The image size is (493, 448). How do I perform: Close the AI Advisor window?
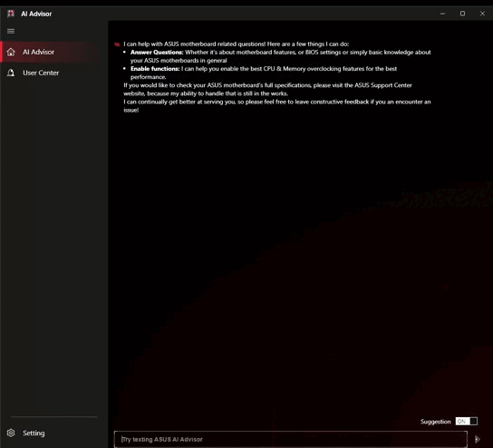[482, 14]
